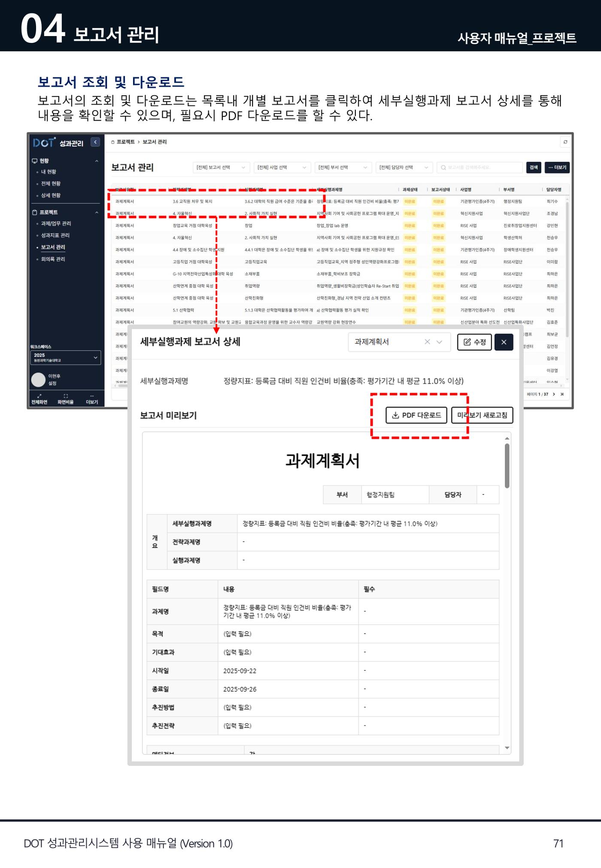The width and height of the screenshot is (601, 868).
Task: Click the 수정 edit button
Action: coord(474,342)
